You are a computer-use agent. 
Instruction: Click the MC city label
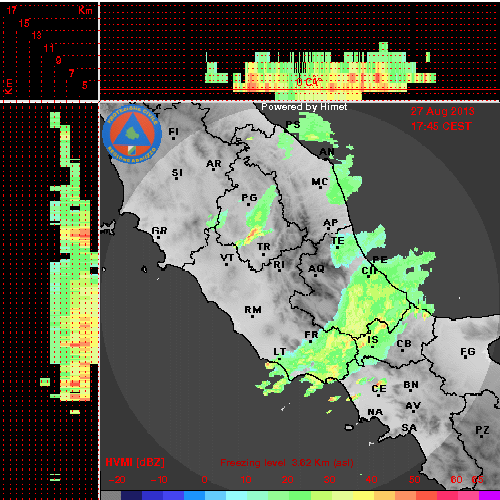pos(320,182)
